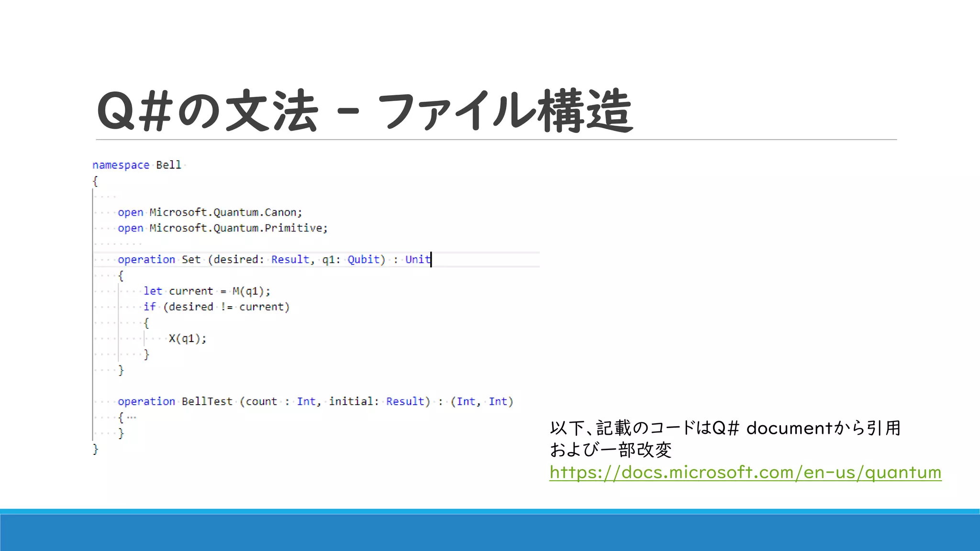Viewport: 980px width, 551px height.
Task: Click 'let current = M(q1);' line
Action: [x=207, y=291]
